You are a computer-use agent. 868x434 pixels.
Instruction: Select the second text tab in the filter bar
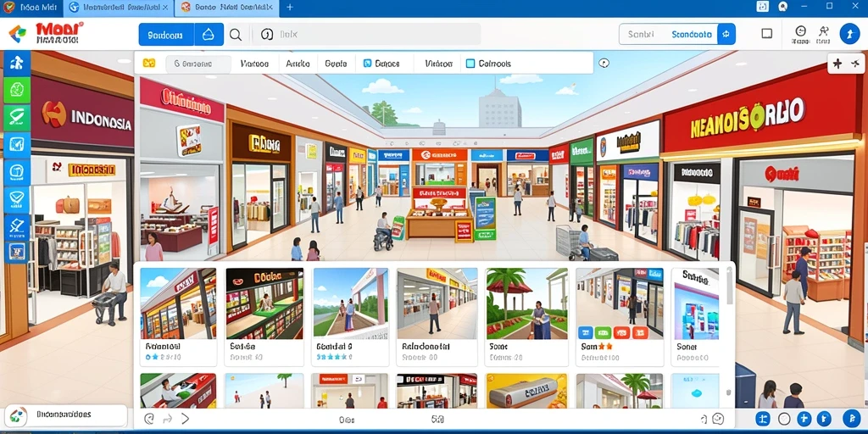click(298, 64)
